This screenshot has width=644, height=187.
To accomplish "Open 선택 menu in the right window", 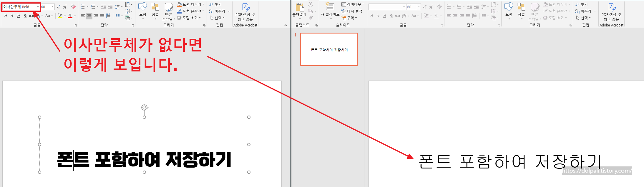I will click(583, 18).
